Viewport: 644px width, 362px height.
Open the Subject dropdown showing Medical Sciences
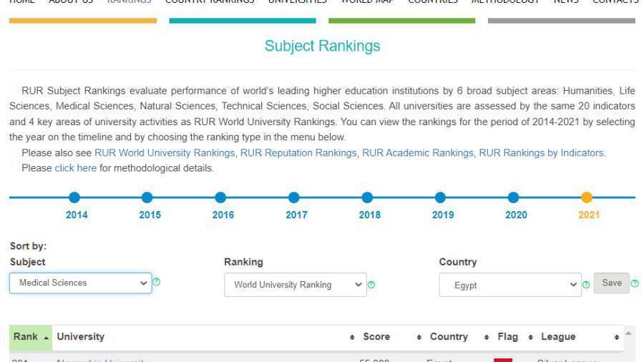(80, 283)
